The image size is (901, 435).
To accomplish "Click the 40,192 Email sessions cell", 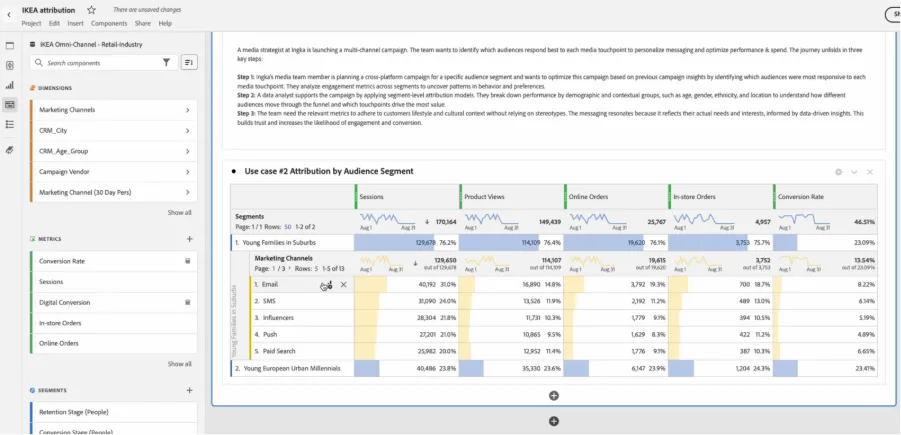I will (406, 284).
